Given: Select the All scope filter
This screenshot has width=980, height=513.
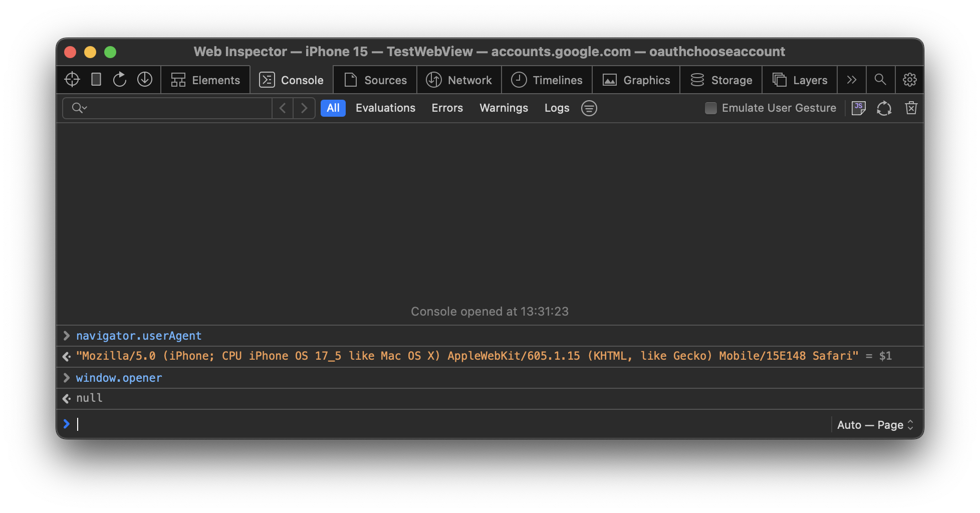Looking at the screenshot, I should pyautogui.click(x=333, y=108).
